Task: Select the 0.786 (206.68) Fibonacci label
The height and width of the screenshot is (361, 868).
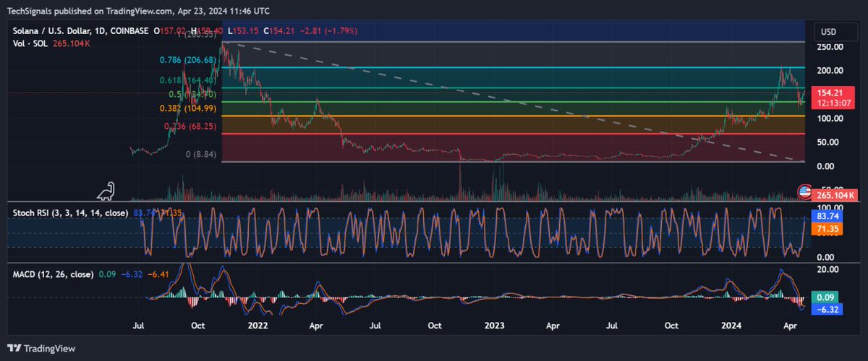Action: tap(190, 60)
